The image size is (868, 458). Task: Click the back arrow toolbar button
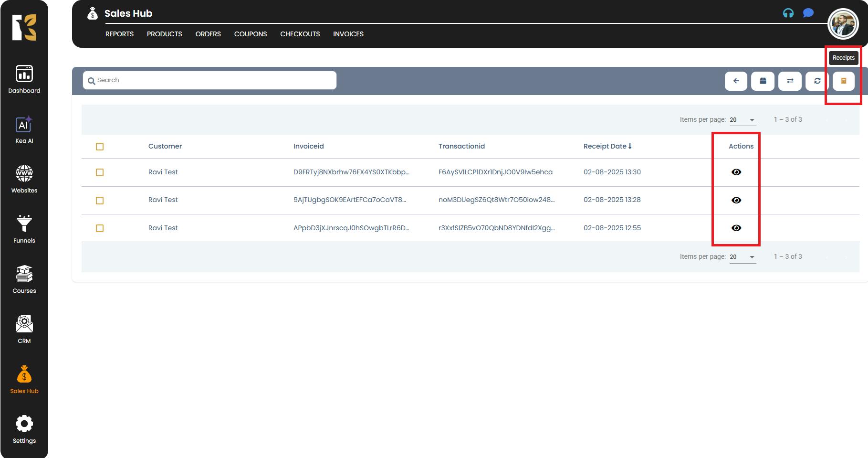coord(736,81)
